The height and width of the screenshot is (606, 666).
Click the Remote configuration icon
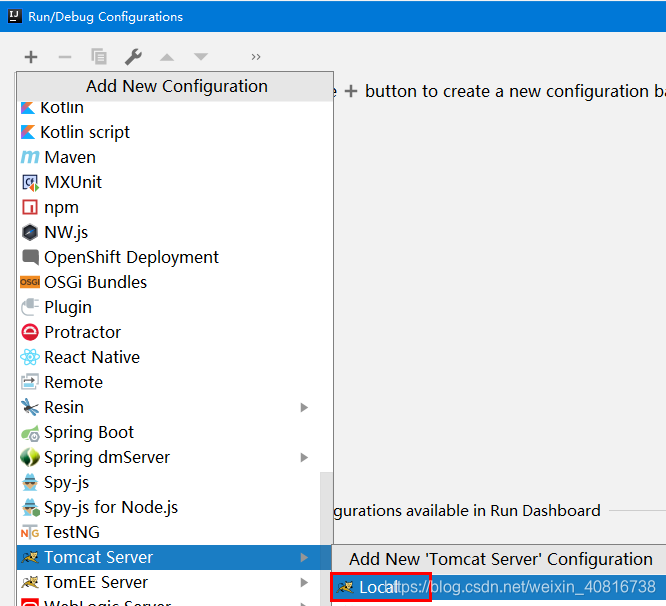pyautogui.click(x=30, y=382)
